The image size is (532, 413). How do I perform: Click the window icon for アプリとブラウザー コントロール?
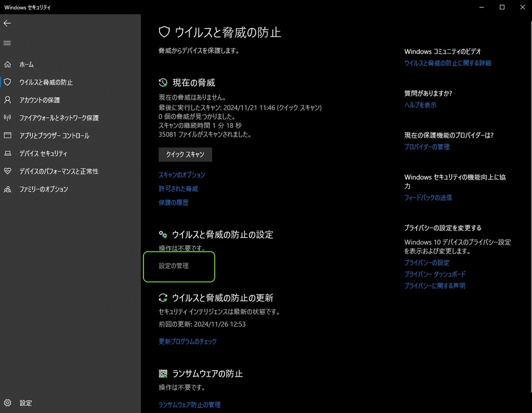pyautogui.click(x=7, y=136)
